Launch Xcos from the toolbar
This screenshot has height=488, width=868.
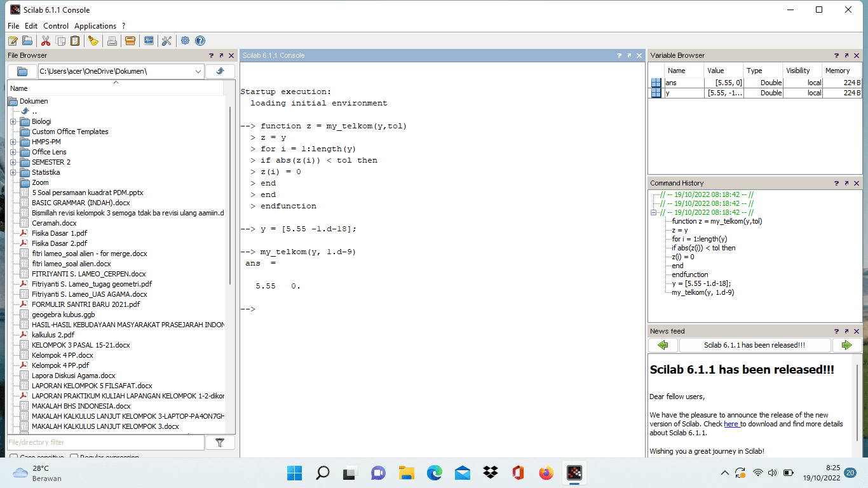[x=149, y=41]
